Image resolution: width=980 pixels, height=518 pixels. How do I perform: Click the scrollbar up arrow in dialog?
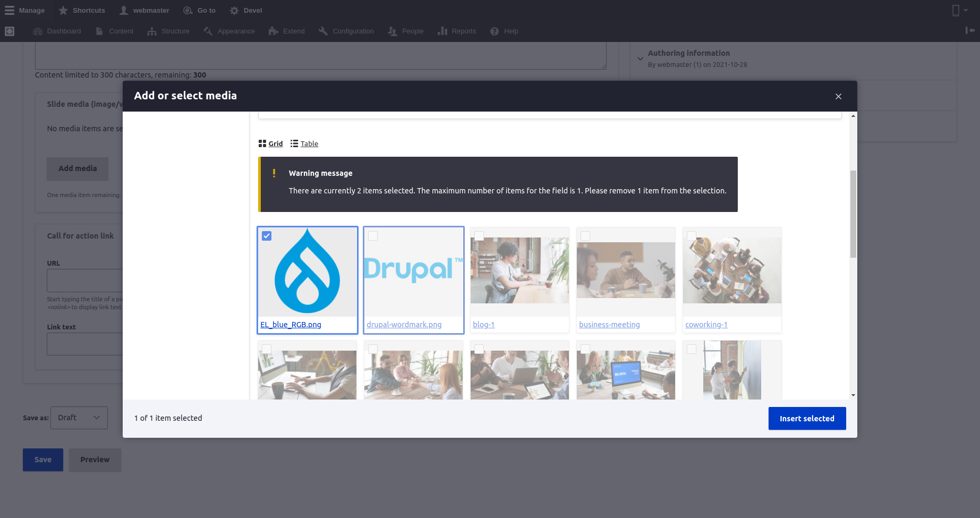click(x=853, y=116)
